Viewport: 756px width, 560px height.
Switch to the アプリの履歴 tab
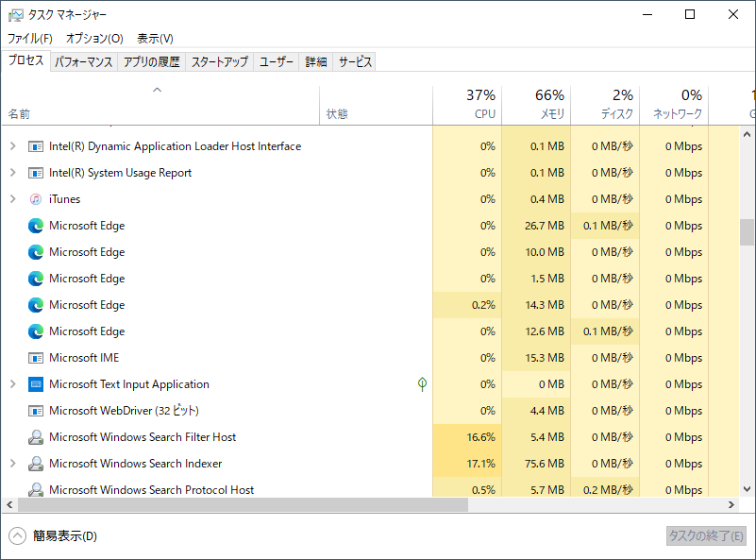coord(151,61)
